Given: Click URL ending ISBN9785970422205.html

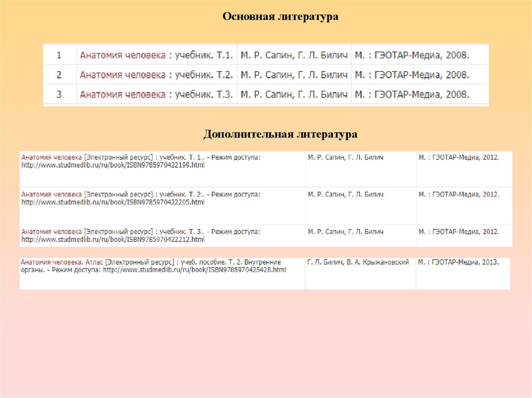Looking at the screenshot, I should 113,202.
